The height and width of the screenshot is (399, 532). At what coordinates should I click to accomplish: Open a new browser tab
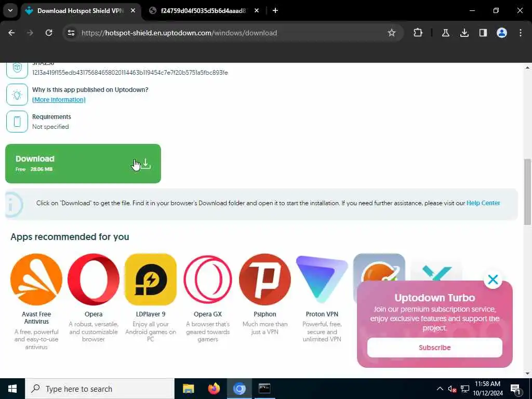tap(275, 11)
